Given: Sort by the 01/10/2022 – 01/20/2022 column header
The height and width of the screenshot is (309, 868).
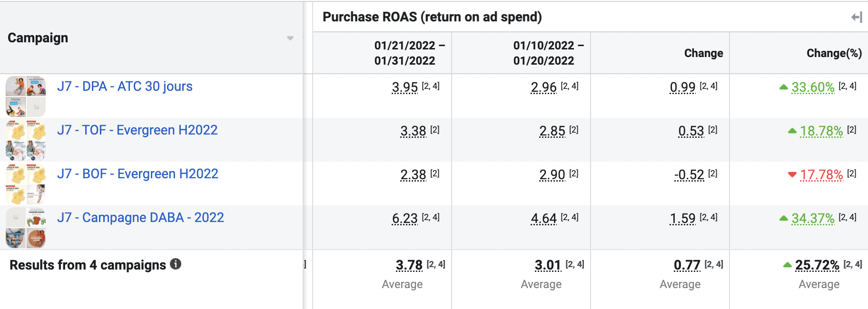Looking at the screenshot, I should pos(548,53).
